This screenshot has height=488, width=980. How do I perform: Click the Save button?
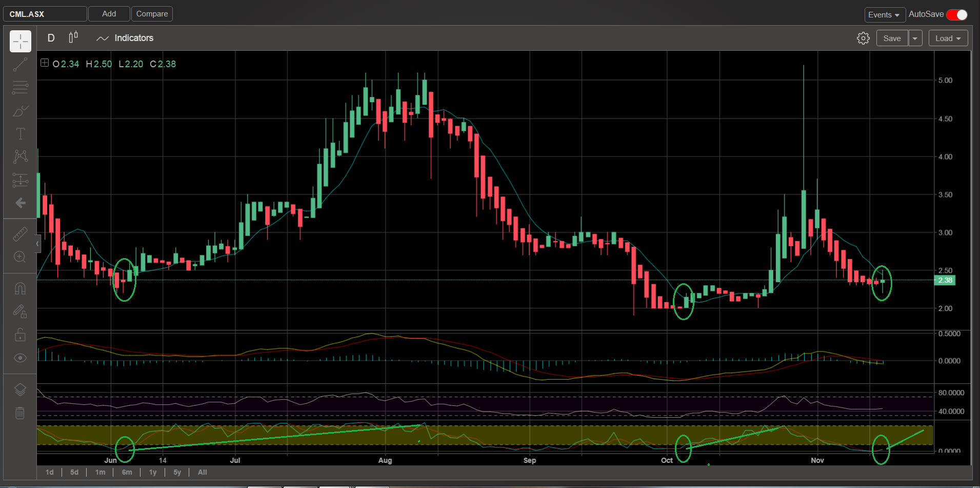[892, 38]
